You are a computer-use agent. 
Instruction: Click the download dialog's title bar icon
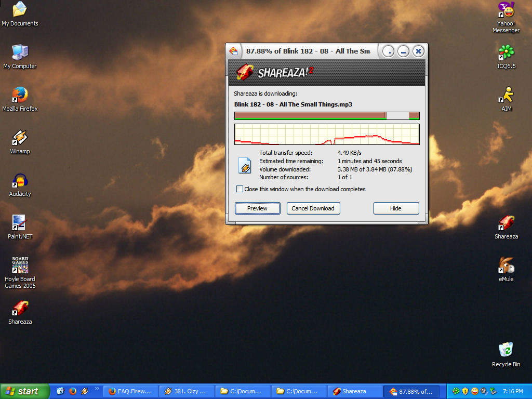coord(233,51)
